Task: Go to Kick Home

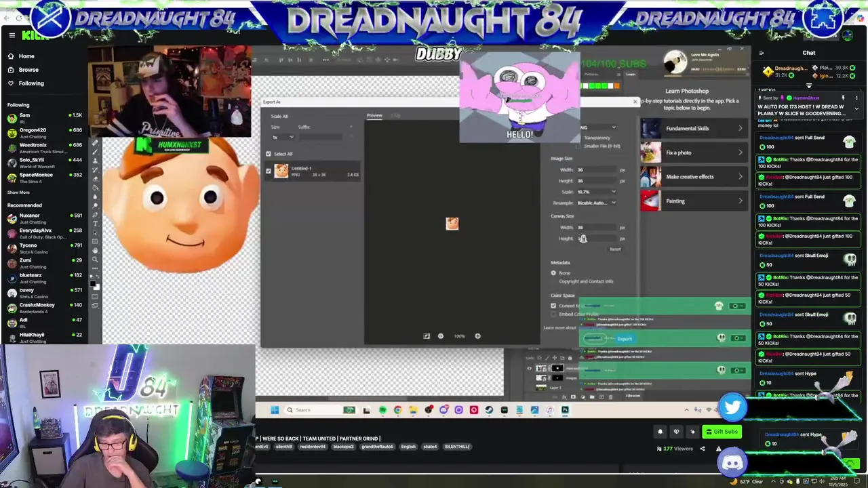Action: 26,56
